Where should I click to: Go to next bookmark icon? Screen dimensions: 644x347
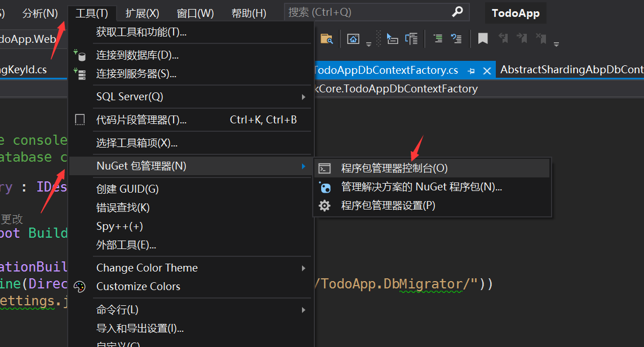tap(522, 39)
